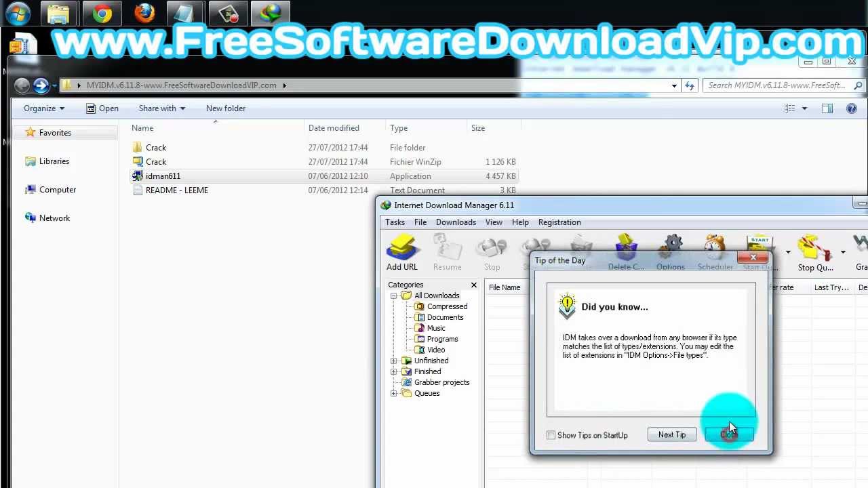Open the Registration menu in IDM
Image resolution: width=868 pixels, height=488 pixels.
click(x=559, y=222)
